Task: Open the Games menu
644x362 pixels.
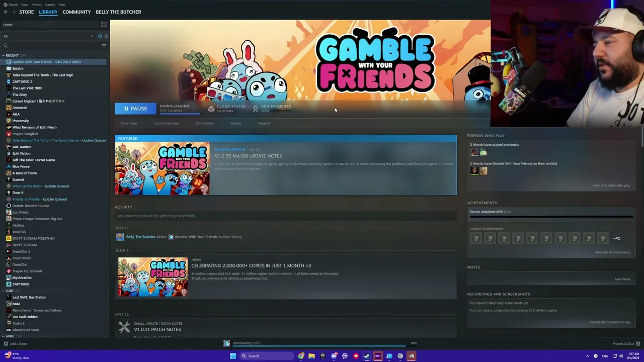Action: tap(50, 5)
